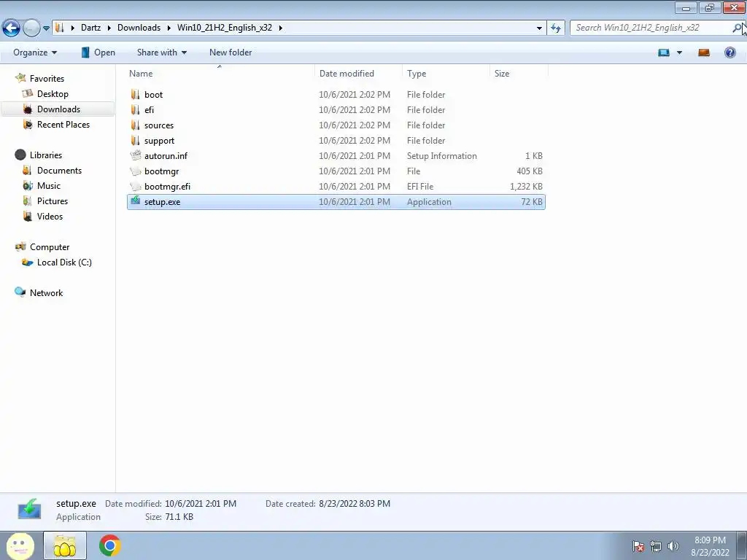Open the Start menu orb
747x560 pixels.
20,545
